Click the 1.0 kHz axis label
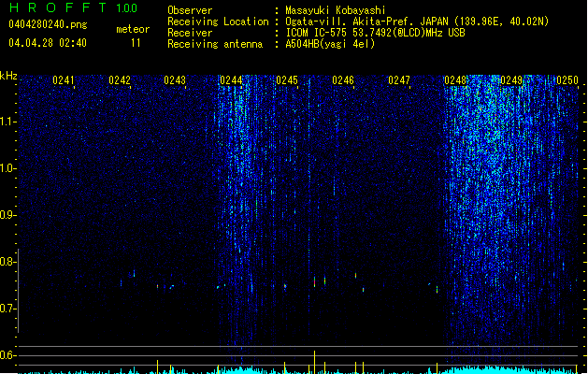The height and width of the screenshot is (374, 588). (7, 168)
